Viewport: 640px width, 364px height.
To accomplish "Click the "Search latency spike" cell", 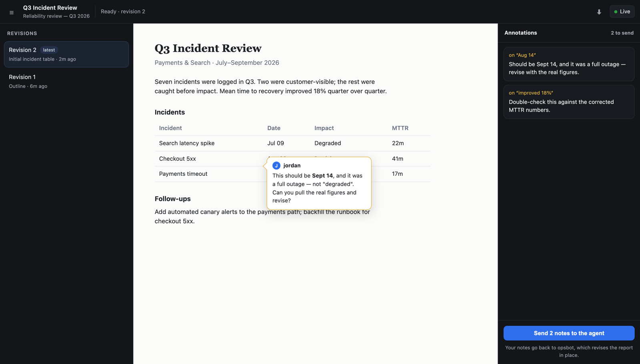I will (x=187, y=143).
